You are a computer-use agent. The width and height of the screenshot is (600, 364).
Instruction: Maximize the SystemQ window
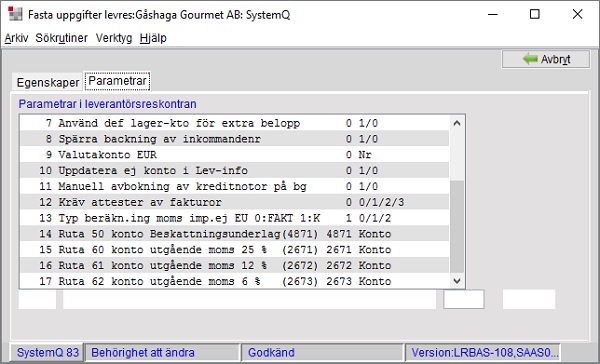[535, 15]
